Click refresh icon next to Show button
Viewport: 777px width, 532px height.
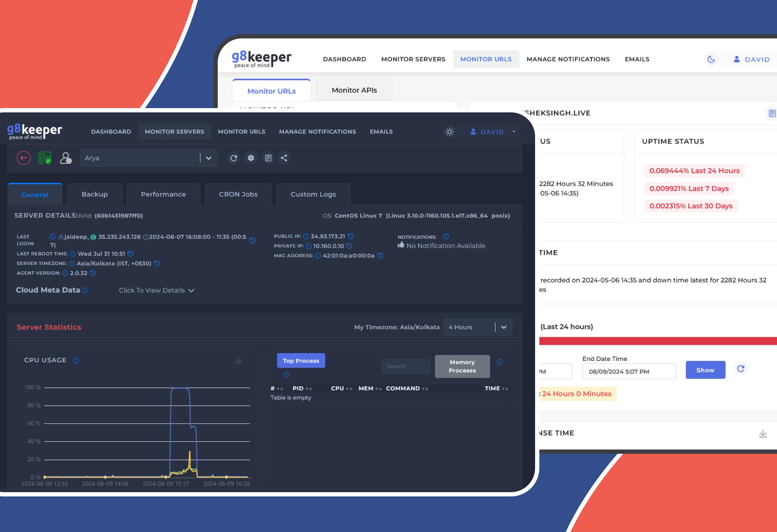click(741, 368)
